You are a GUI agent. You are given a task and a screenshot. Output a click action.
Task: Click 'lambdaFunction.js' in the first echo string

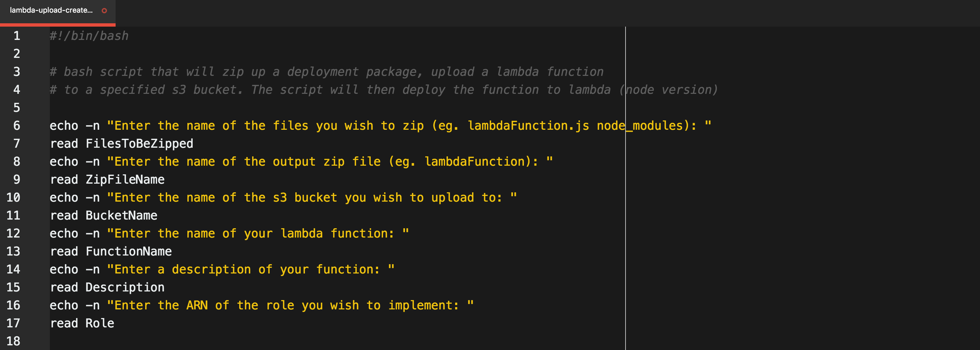(529, 126)
